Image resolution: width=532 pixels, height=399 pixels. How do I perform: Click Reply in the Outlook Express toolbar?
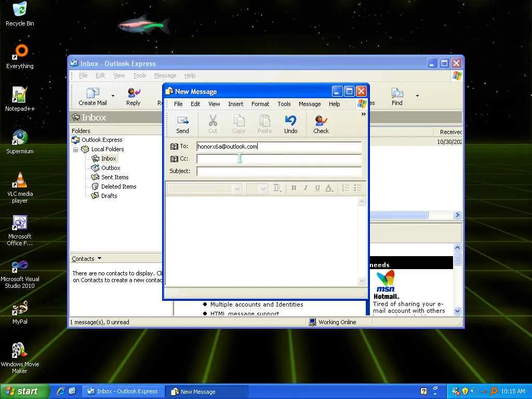(x=134, y=96)
